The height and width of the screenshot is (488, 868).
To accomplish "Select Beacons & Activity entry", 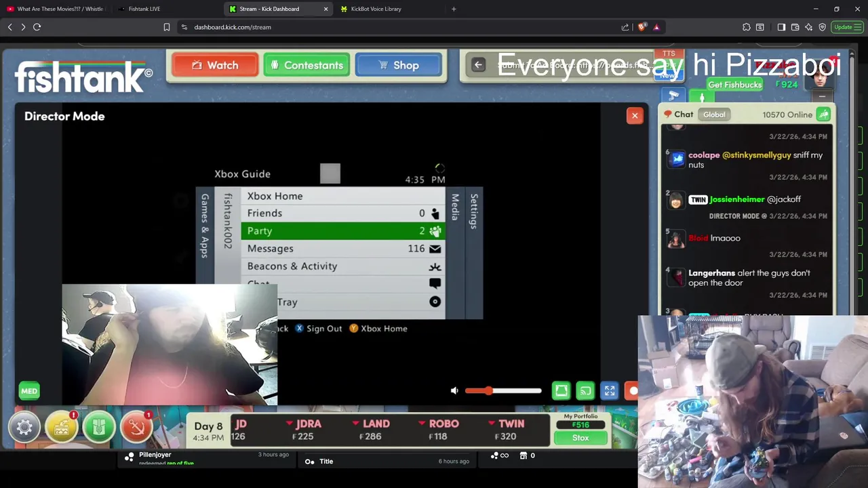I will point(342,266).
